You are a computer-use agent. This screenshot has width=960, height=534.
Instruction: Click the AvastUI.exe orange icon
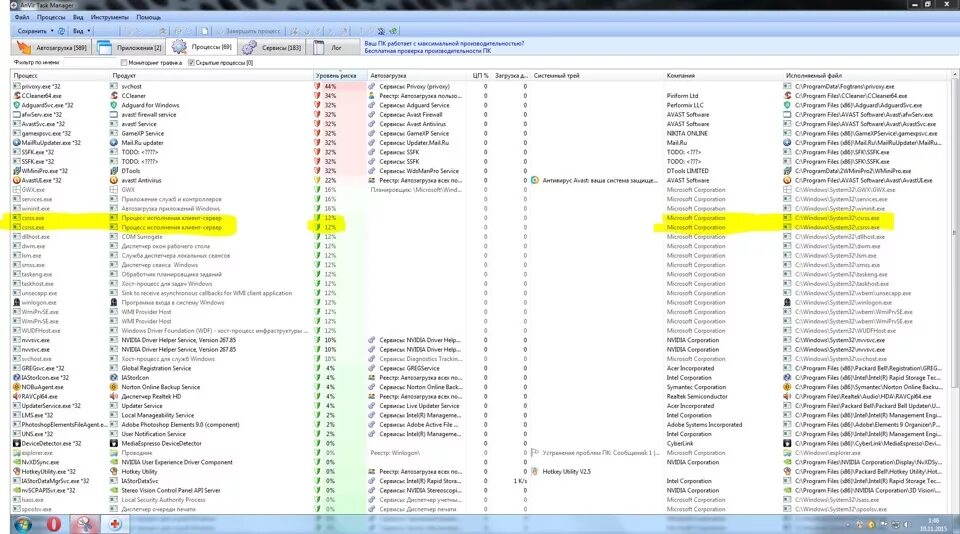click(17, 180)
